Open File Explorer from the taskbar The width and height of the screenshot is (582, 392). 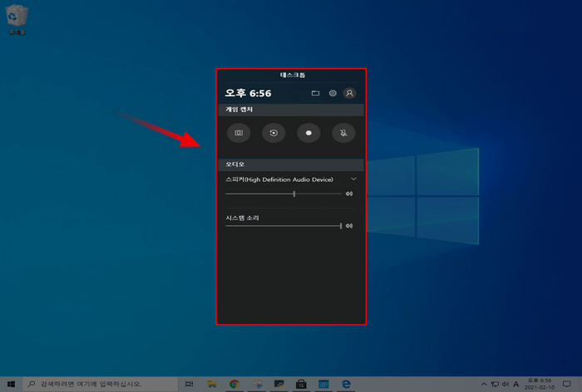tap(212, 385)
